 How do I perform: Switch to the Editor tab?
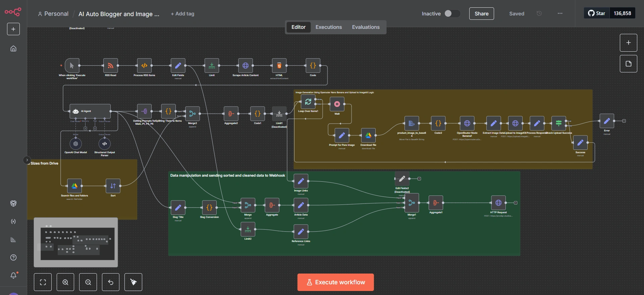(298, 27)
